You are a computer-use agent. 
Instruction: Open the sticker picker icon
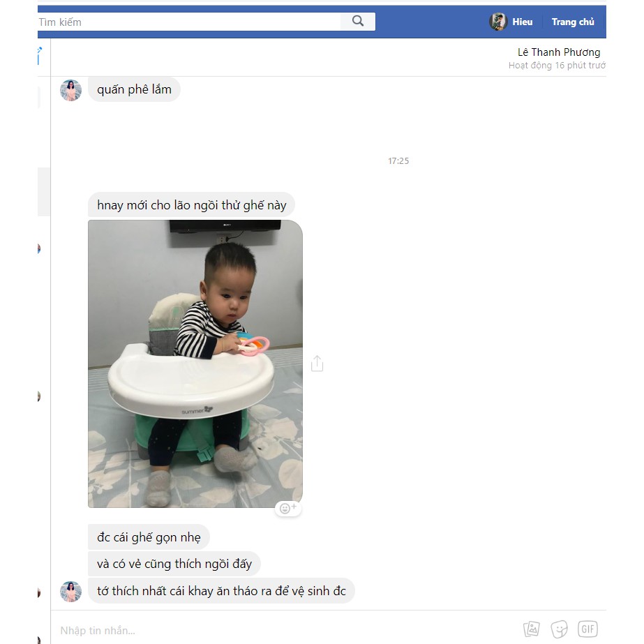[560, 629]
